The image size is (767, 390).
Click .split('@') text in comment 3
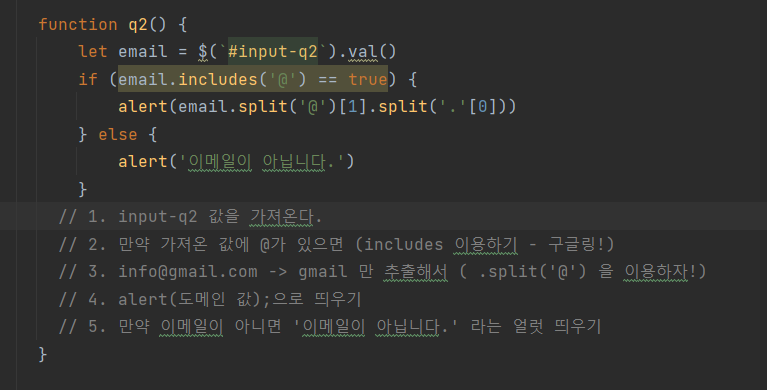click(533, 272)
